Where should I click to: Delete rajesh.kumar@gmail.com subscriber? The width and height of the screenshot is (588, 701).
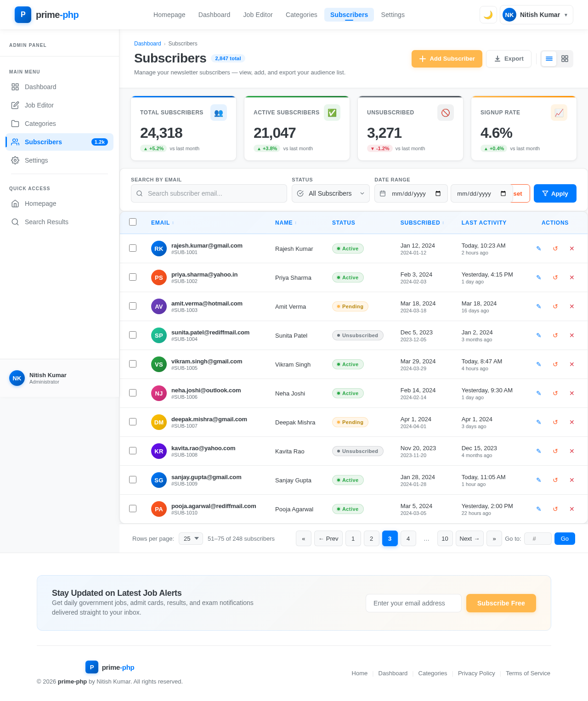[572, 249]
